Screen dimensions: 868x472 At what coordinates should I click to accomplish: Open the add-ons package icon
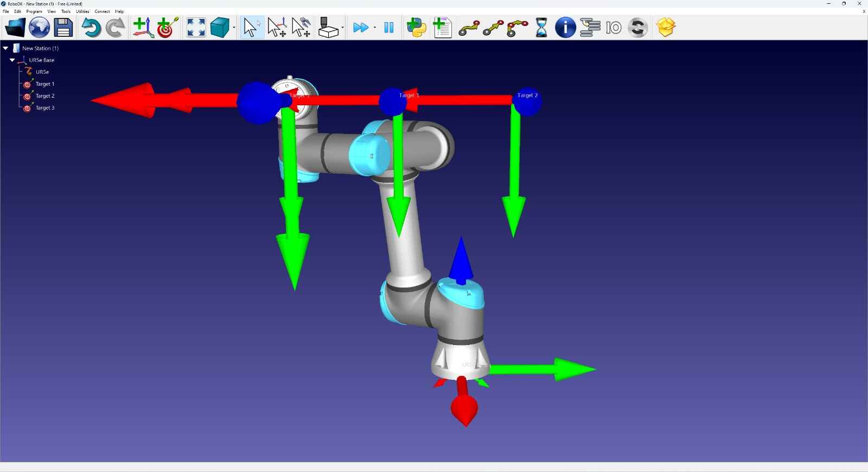[666, 28]
